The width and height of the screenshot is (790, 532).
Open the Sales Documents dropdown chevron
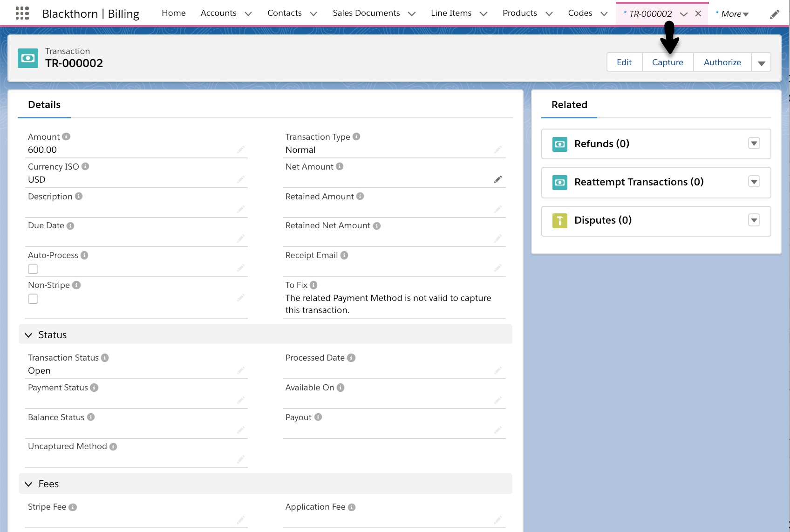[x=412, y=14]
